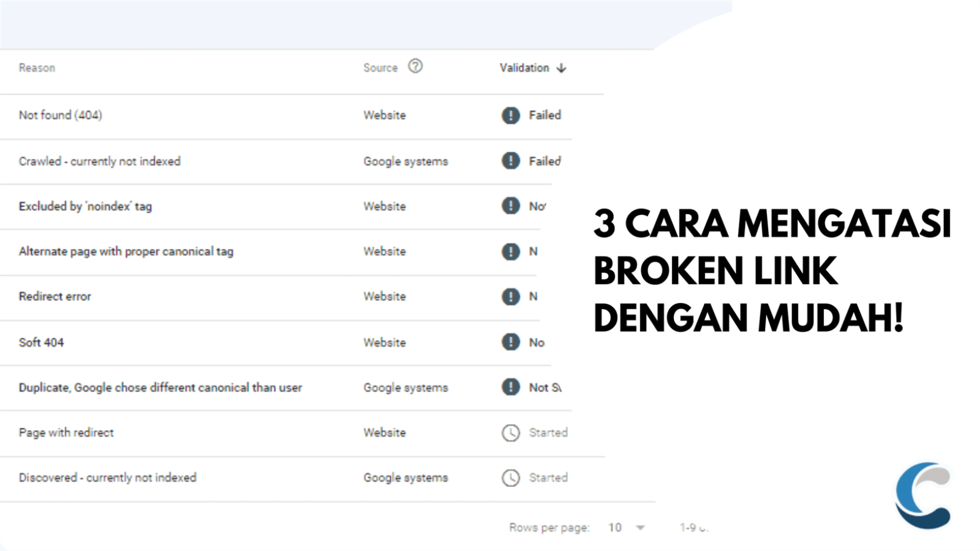Click Website source in Soft 404 row
Image resolution: width=980 pixels, height=551 pixels.
click(x=384, y=342)
